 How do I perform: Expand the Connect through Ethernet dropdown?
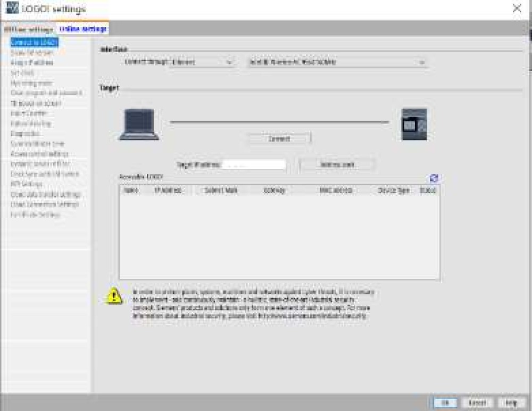tap(202, 62)
